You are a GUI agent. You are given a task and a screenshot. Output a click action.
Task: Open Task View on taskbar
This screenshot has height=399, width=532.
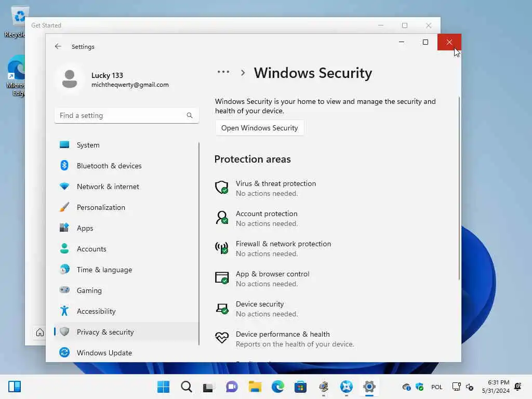tap(208, 387)
